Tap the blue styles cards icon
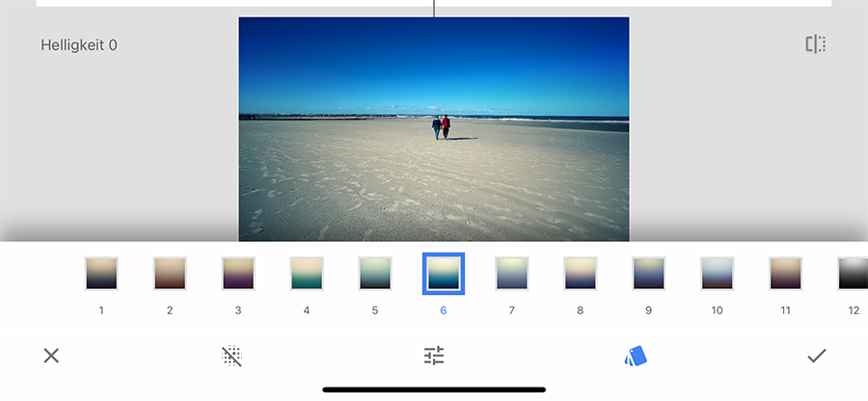 coord(635,357)
